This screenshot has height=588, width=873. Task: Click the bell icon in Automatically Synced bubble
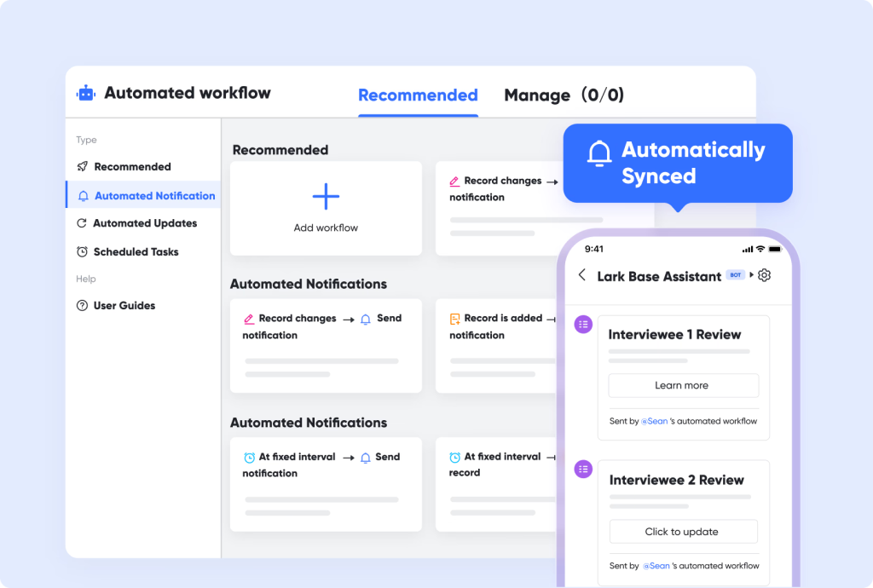(599, 153)
